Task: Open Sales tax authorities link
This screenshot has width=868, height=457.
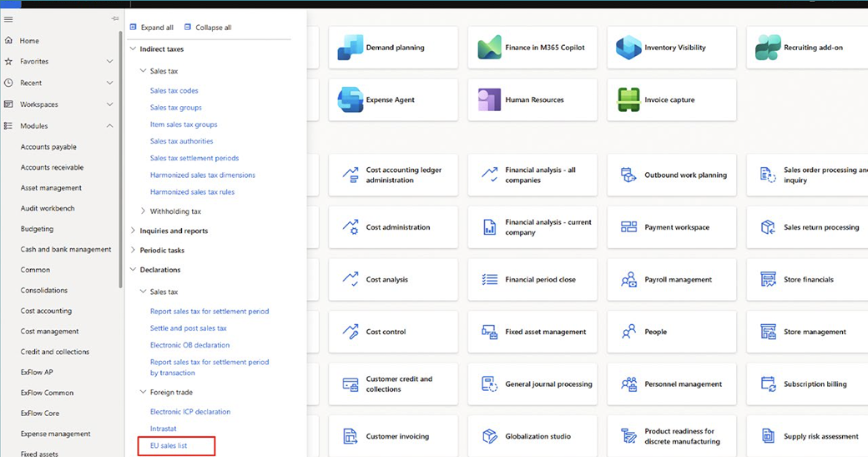Action: coord(181,141)
